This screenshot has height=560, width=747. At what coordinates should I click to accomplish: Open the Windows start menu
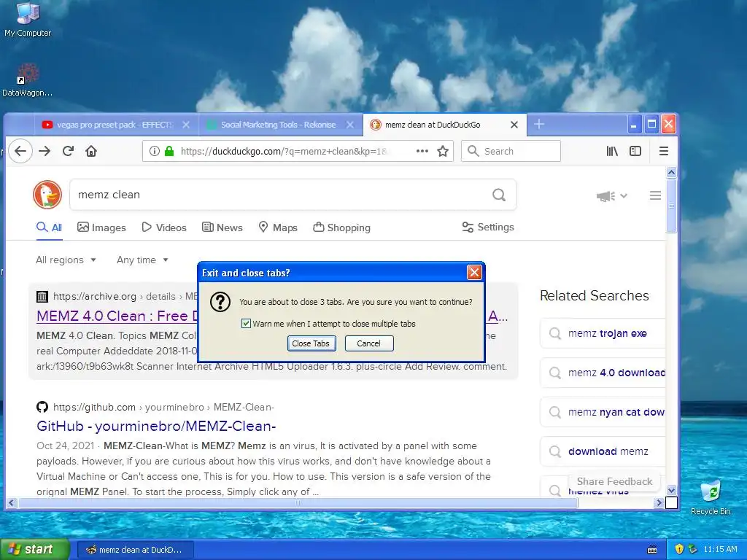[34, 549]
